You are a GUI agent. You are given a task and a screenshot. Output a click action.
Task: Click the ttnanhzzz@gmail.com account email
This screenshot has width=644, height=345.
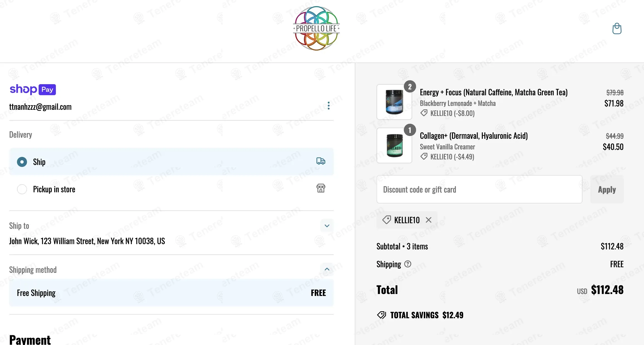tap(40, 107)
